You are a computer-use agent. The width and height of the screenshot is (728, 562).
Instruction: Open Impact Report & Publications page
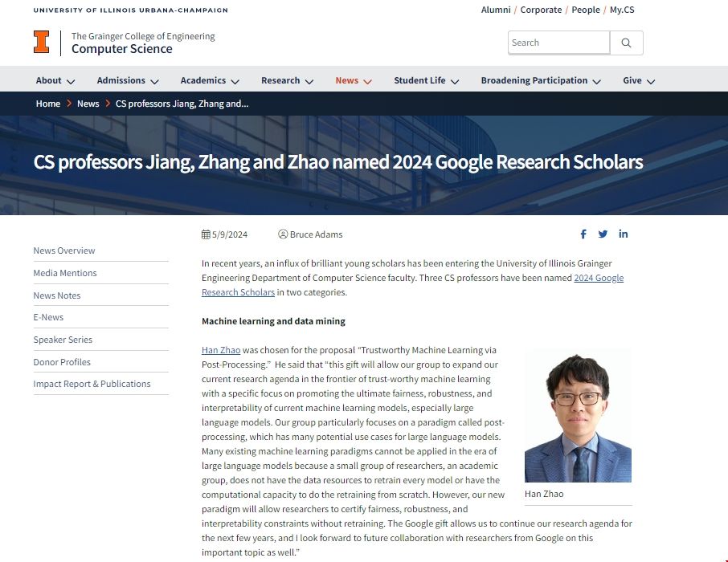click(91, 384)
